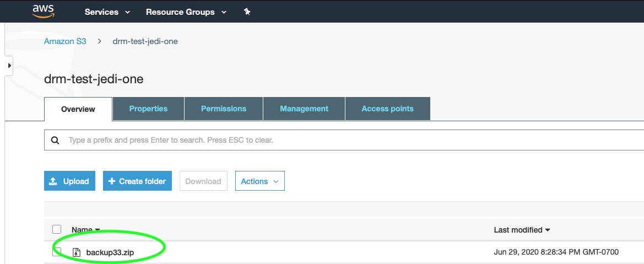Switch to the Properties tab
644x264 pixels.
(148, 109)
